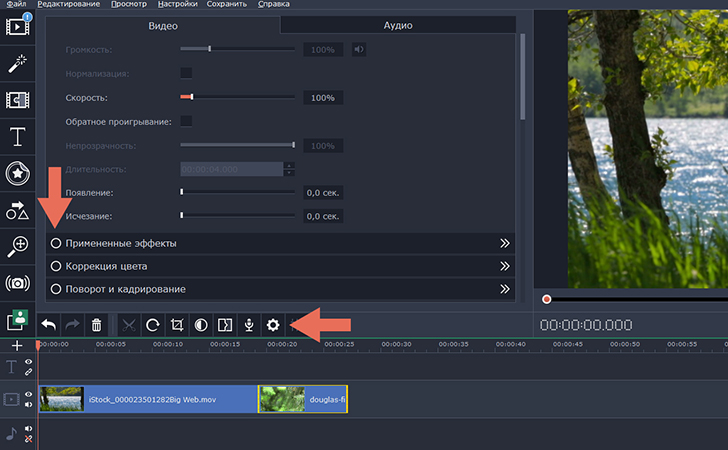The image size is (728, 450).
Task: Open the Stickers star panel
Action: pos(17,173)
